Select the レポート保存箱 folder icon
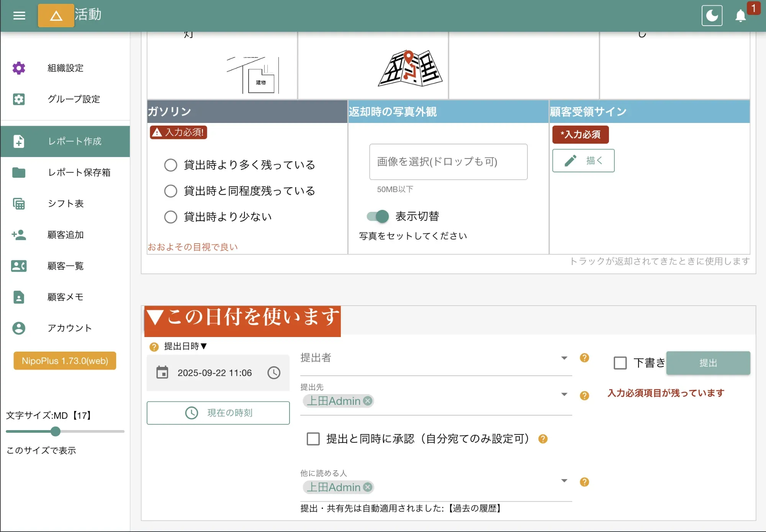This screenshot has height=532, width=766. pyautogui.click(x=19, y=173)
